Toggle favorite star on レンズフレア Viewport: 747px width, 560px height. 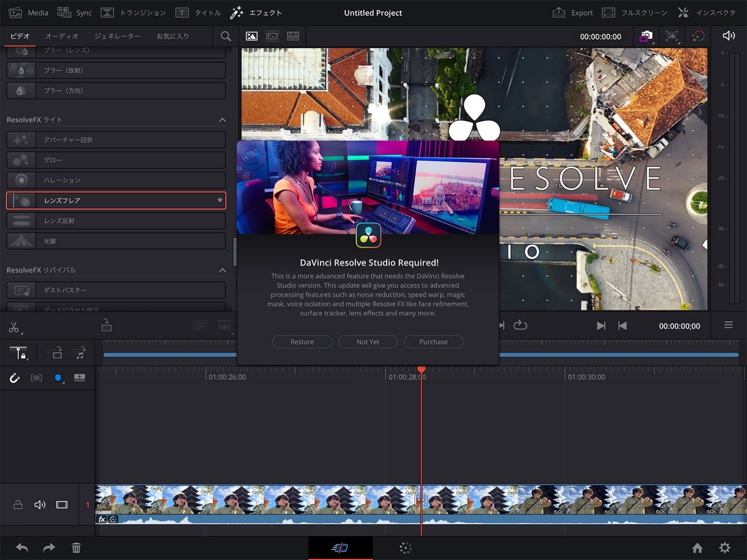220,200
